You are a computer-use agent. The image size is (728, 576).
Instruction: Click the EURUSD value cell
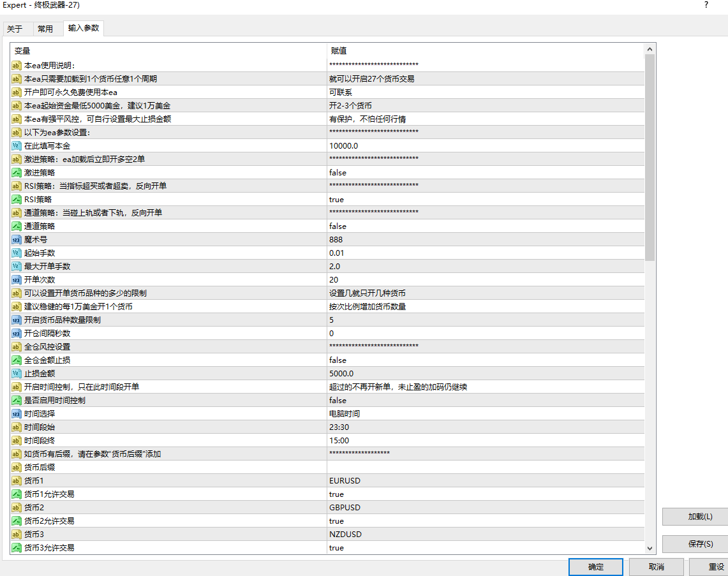(486, 481)
